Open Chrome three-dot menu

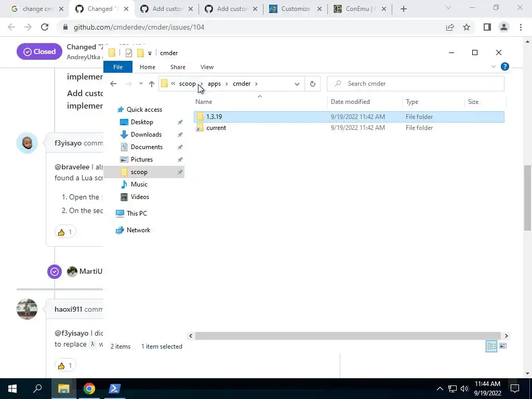(521, 27)
